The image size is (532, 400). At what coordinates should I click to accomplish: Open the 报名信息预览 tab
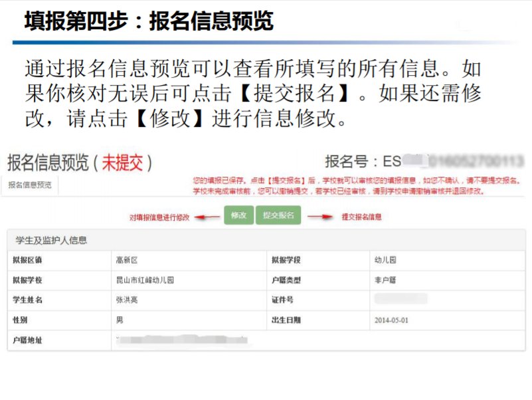click(x=30, y=185)
